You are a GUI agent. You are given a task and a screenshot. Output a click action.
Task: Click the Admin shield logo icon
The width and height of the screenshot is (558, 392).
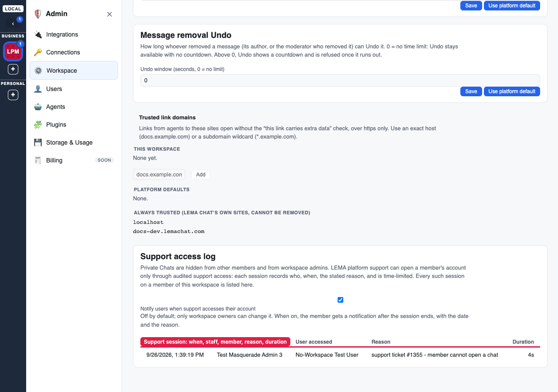click(38, 14)
